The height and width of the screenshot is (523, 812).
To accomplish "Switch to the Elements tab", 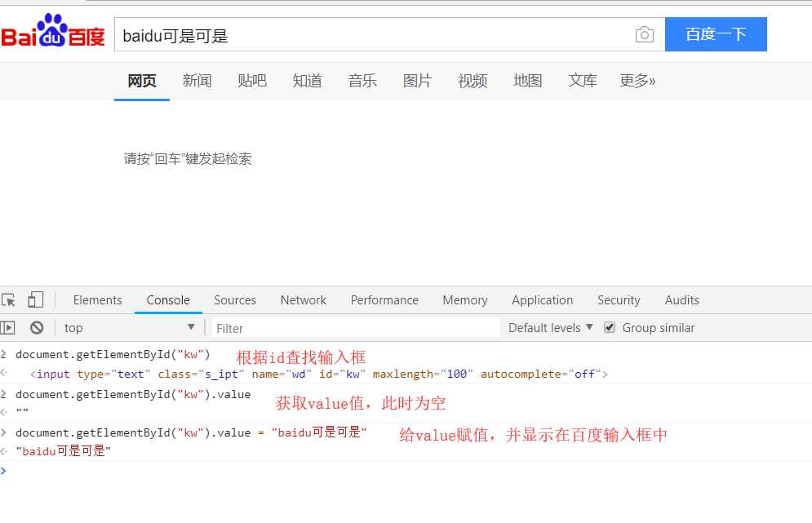I will (97, 299).
